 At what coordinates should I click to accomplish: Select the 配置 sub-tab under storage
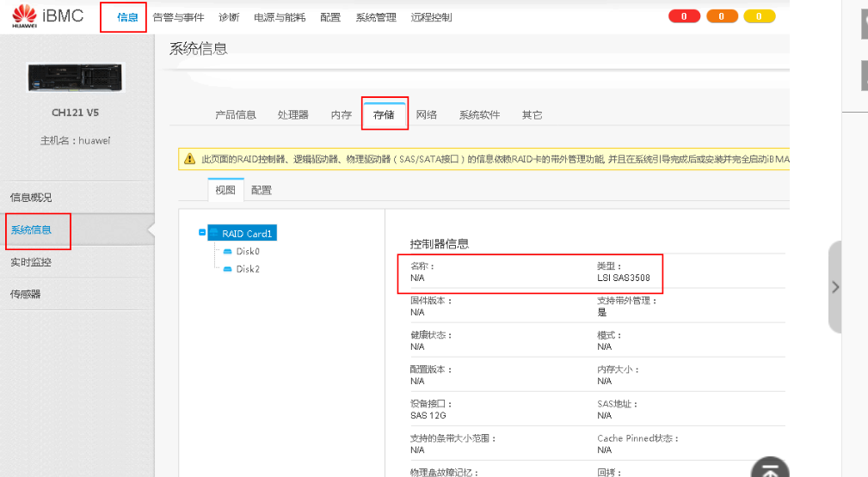(x=262, y=190)
